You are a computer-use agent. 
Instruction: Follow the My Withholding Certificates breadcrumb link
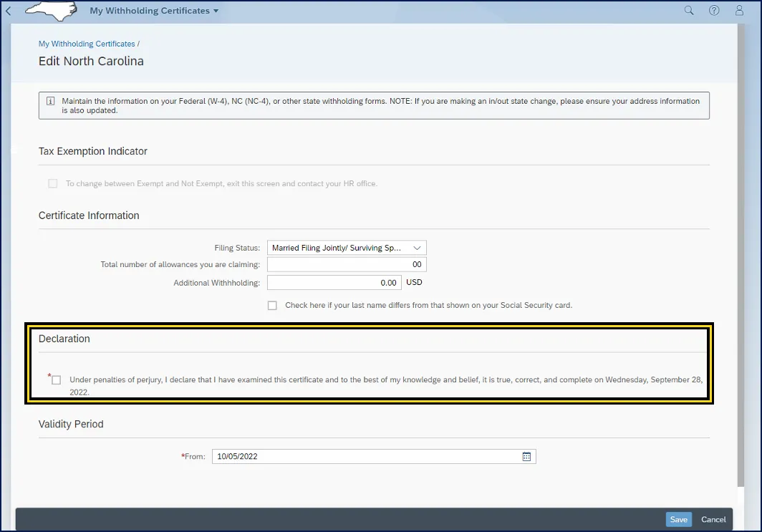pos(87,44)
